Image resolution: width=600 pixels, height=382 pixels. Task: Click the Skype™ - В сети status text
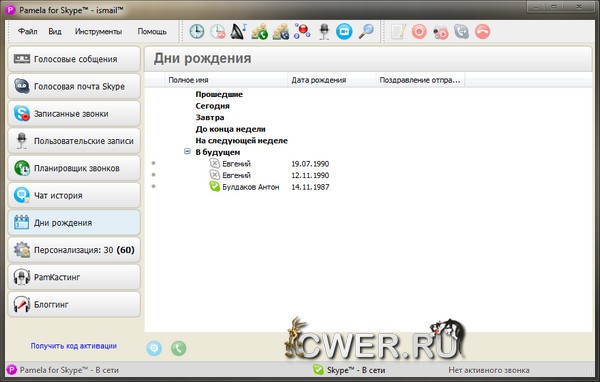[356, 370]
